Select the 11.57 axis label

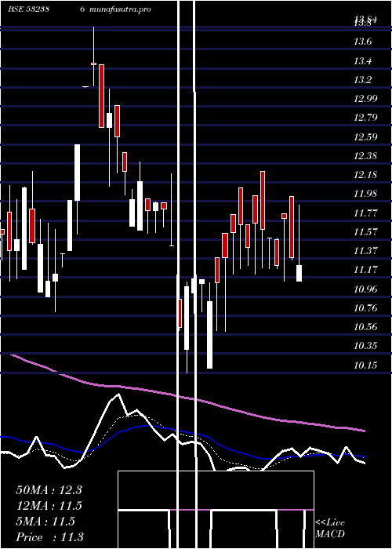pos(365,232)
